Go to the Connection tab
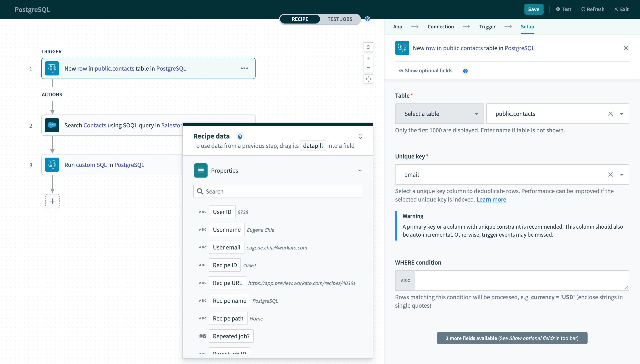The image size is (640, 364). [440, 26]
